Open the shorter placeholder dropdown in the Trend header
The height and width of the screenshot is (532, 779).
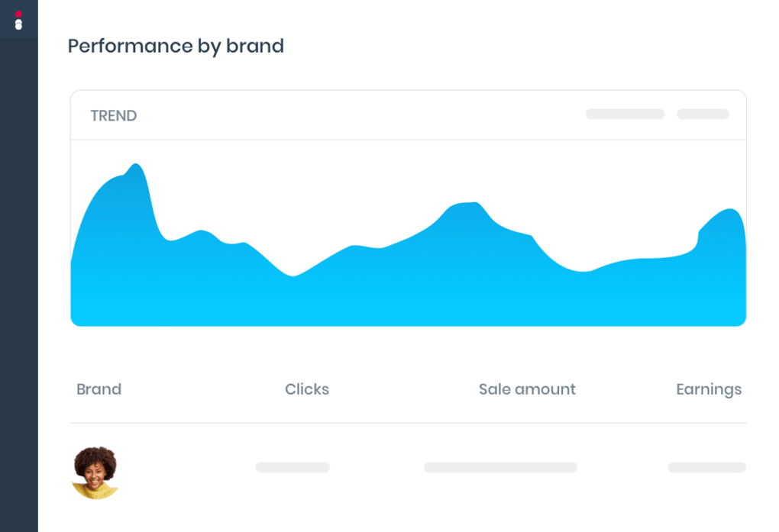pos(703,114)
